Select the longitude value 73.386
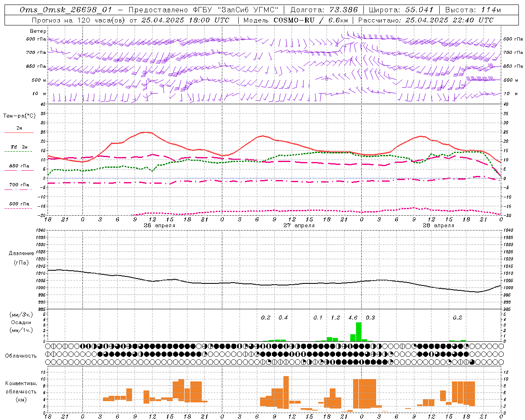Image resolution: width=525 pixels, height=420 pixels. [344, 10]
